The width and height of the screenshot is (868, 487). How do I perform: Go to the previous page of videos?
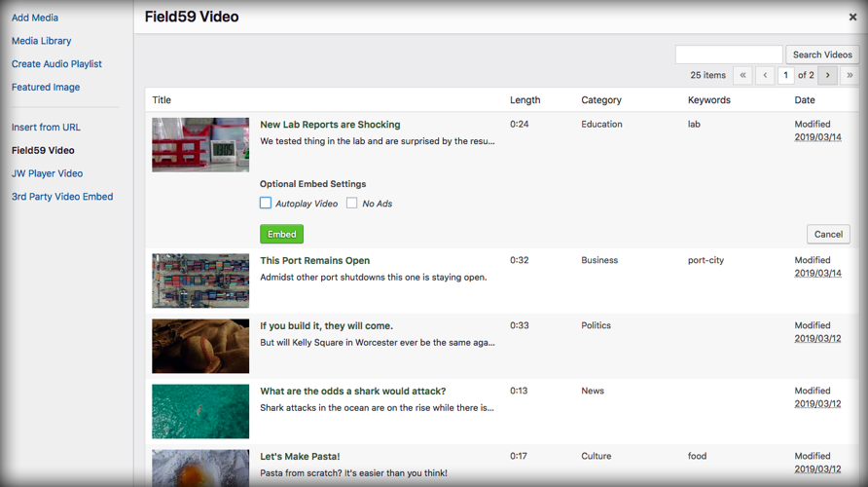[765, 75]
